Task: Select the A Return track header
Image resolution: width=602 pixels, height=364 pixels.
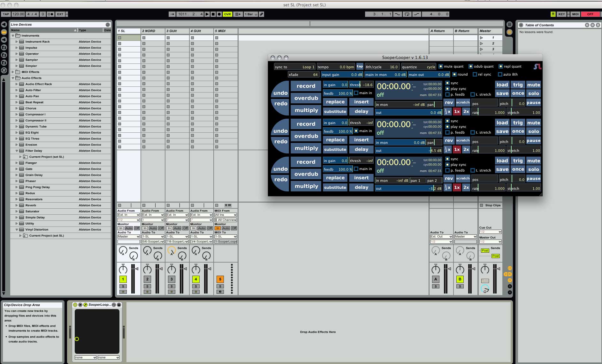Action: [x=441, y=31]
